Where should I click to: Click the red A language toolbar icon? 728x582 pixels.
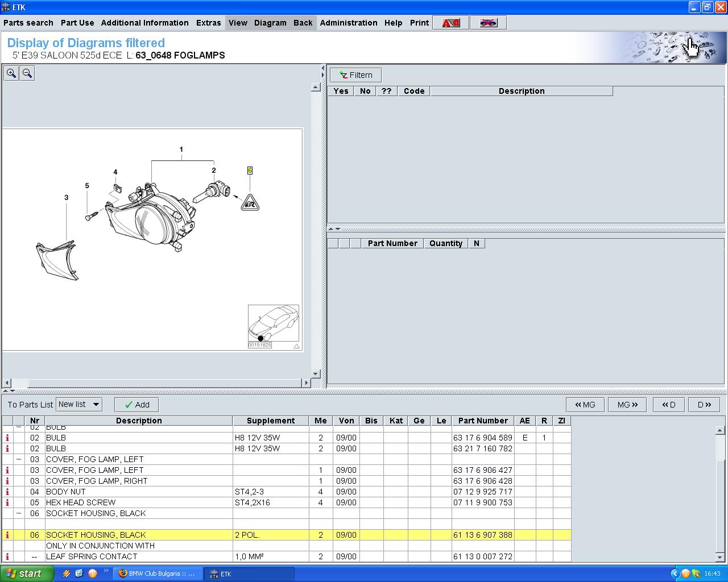451,23
